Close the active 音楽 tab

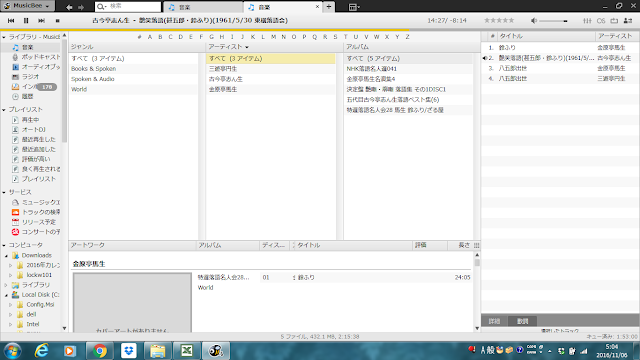[x=318, y=7]
